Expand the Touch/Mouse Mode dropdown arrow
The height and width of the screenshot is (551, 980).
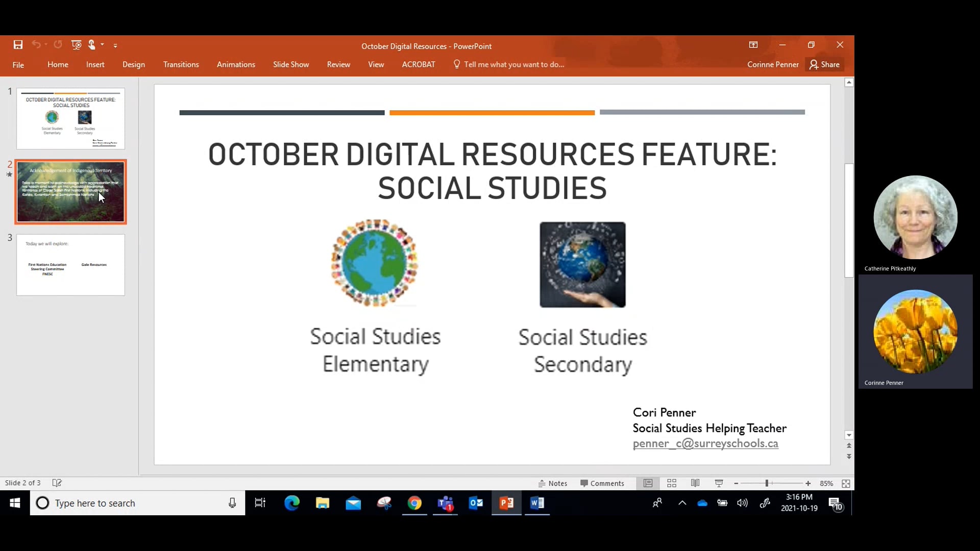102,45
